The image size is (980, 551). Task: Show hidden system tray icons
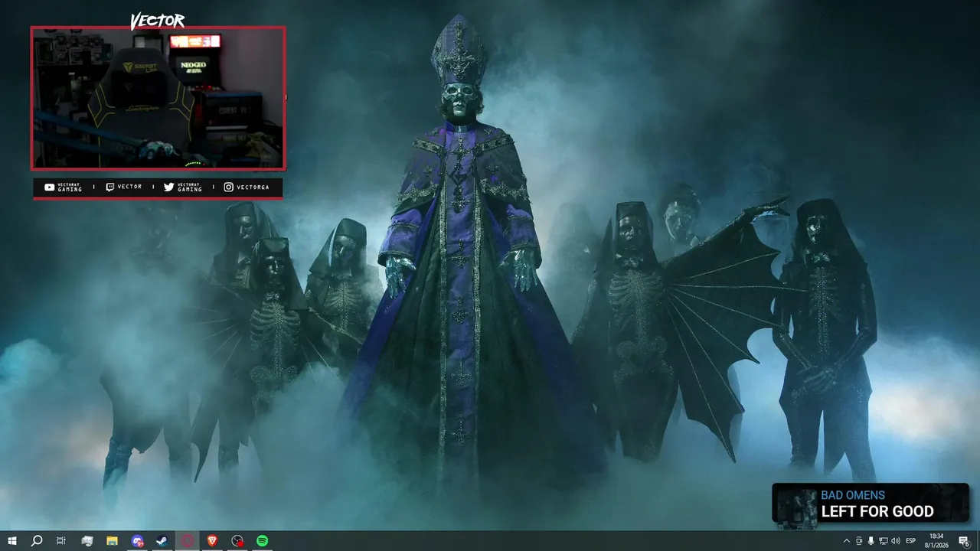847,541
